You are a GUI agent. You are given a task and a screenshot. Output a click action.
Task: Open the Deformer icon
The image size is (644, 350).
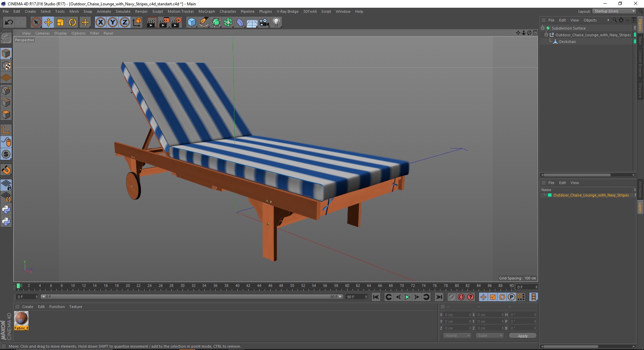[240, 23]
